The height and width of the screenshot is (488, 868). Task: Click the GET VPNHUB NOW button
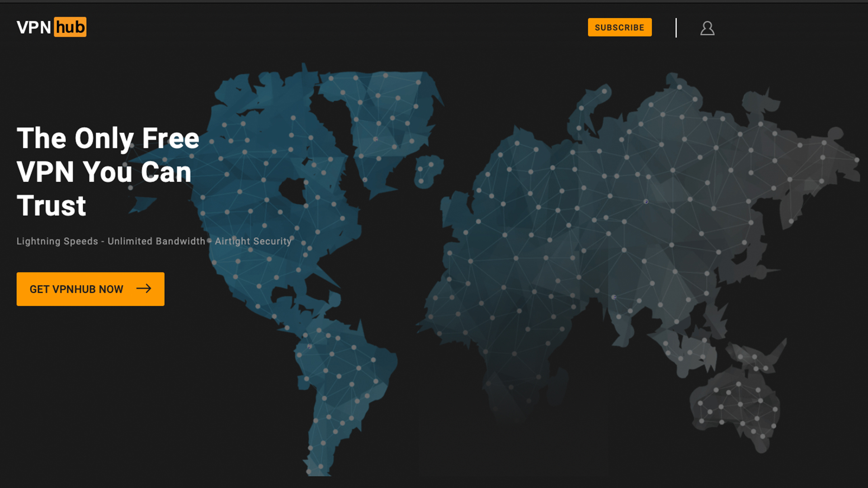coord(90,289)
